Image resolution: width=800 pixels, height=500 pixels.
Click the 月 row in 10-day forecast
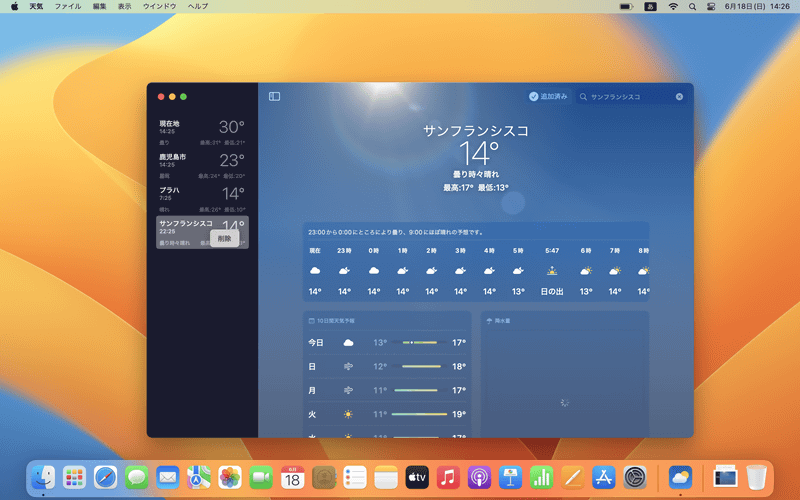point(387,390)
